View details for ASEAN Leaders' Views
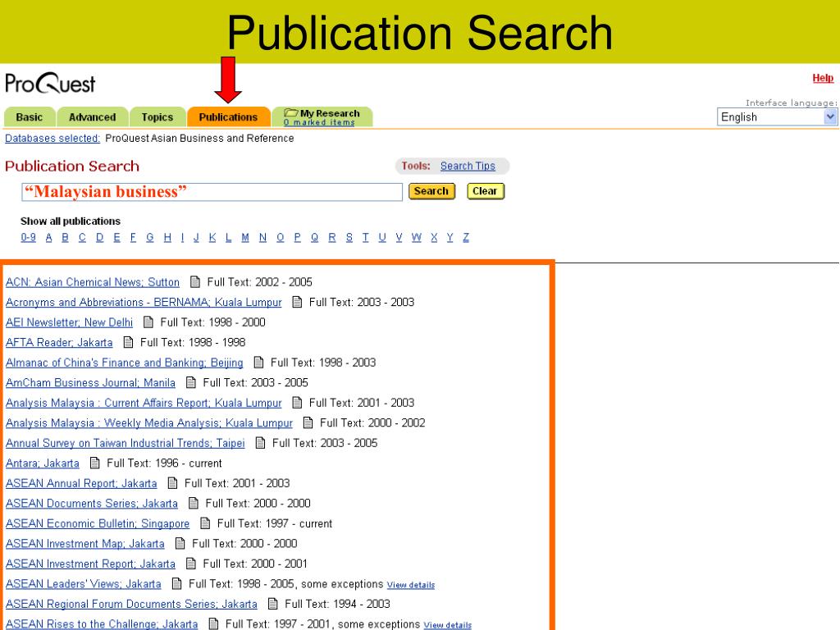 click(x=411, y=585)
